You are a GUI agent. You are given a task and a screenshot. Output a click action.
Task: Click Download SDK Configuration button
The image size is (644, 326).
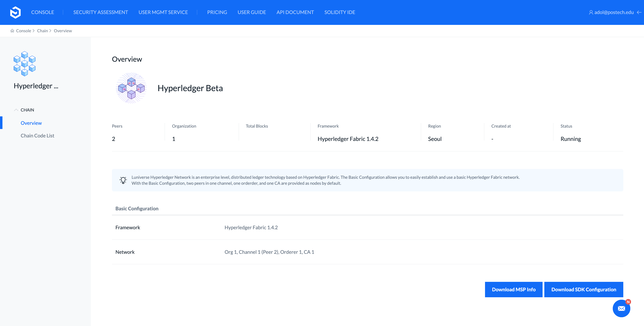(x=583, y=290)
